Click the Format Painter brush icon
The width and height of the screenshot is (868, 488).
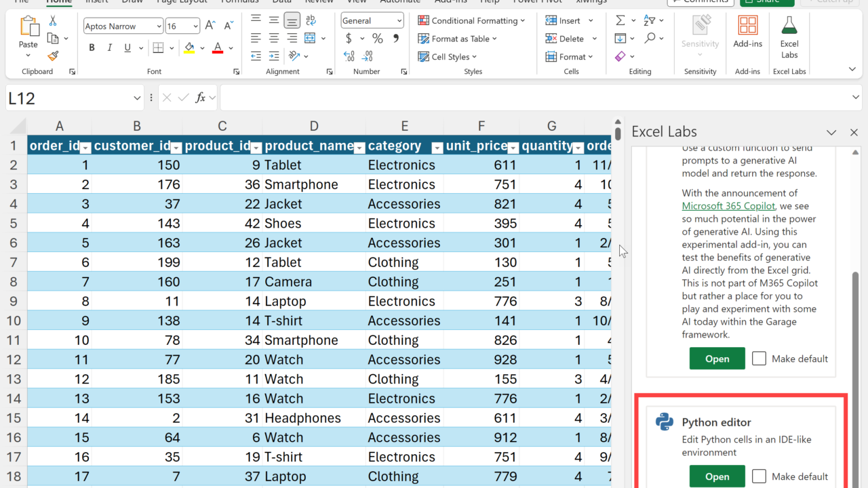pos(53,56)
